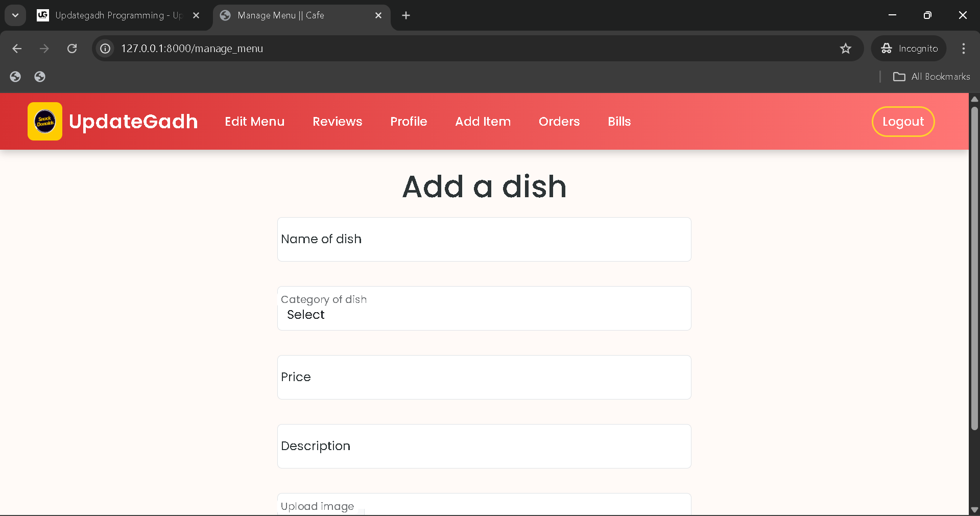The width and height of the screenshot is (980, 516).
Task: Bookmark this page with the star icon
Action: tap(845, 49)
